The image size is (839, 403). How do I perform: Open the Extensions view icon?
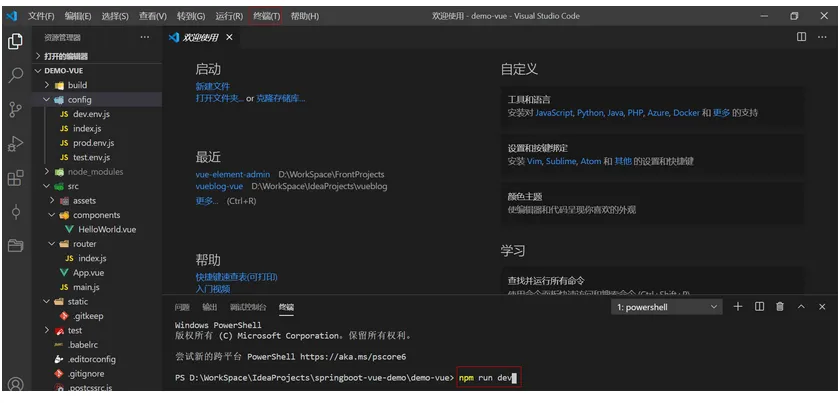click(x=16, y=178)
